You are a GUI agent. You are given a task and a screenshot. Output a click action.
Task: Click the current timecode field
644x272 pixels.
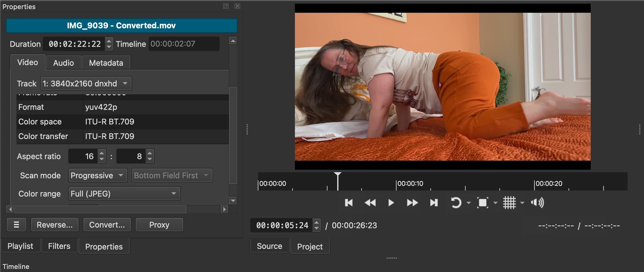click(282, 225)
